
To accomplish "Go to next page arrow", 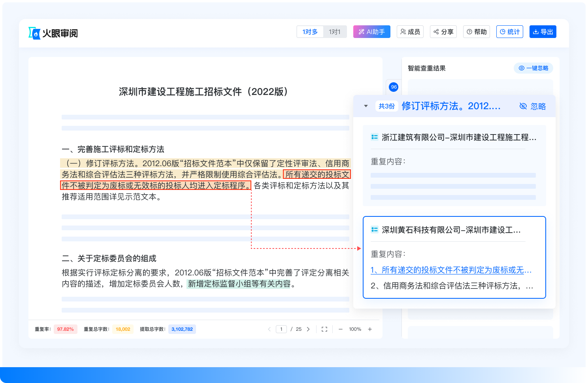I will point(308,329).
